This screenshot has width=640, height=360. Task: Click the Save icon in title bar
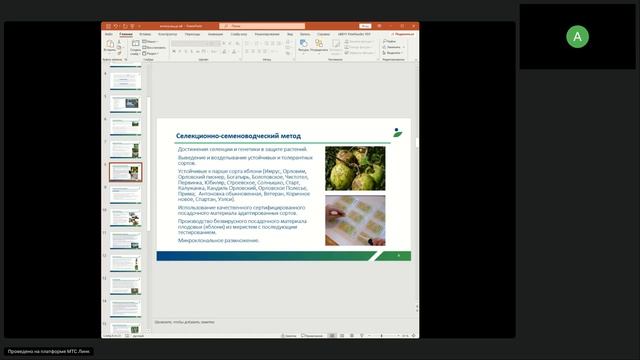click(108, 26)
